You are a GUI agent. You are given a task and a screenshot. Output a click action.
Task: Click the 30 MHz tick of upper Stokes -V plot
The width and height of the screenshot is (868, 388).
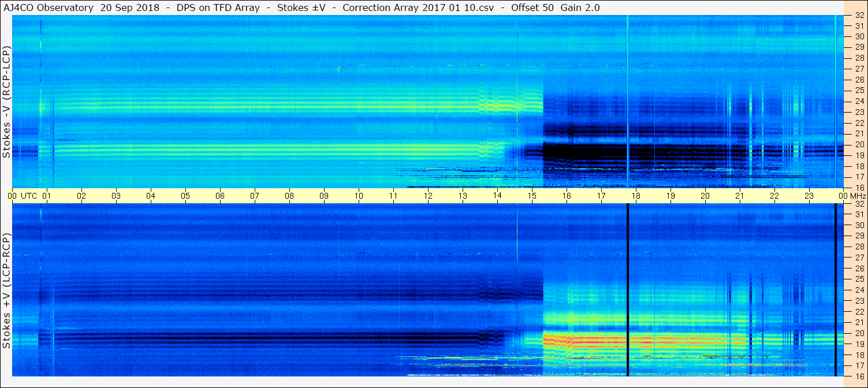coord(859,36)
